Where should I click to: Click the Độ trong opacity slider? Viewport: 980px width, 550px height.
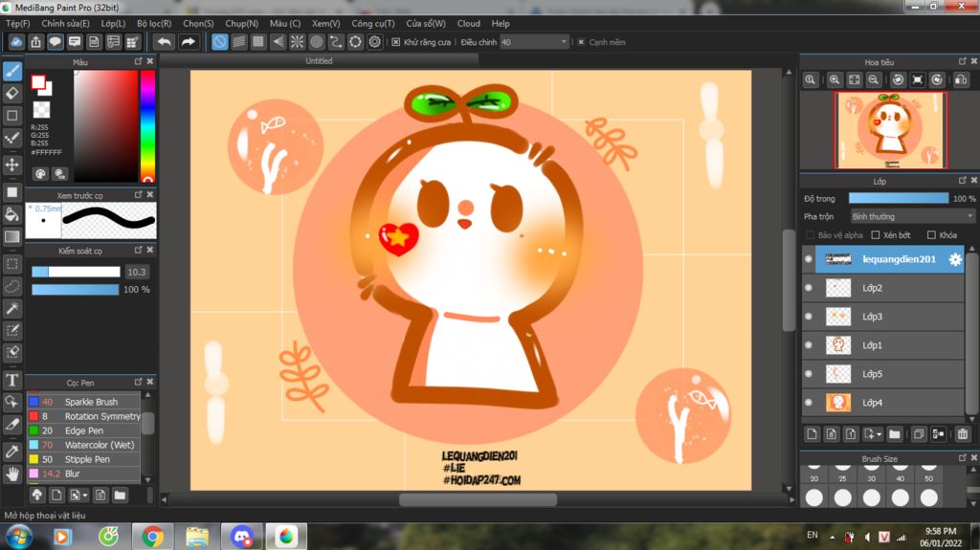pos(898,198)
